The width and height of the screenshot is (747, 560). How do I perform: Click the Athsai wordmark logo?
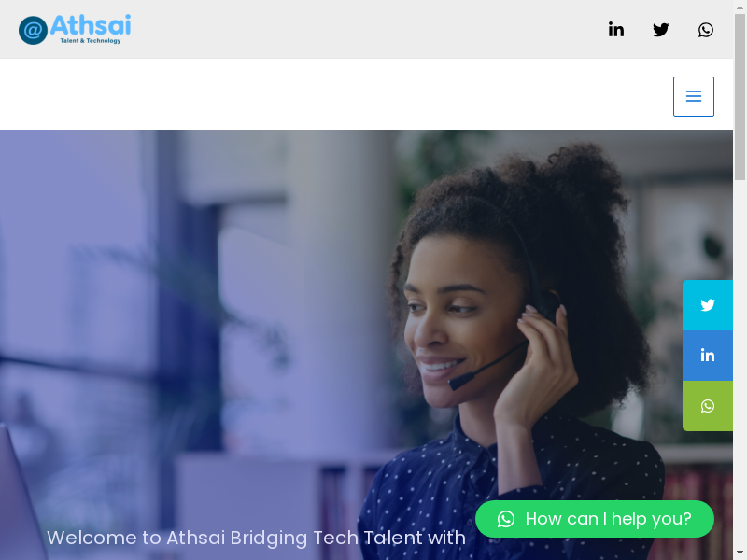[91, 25]
